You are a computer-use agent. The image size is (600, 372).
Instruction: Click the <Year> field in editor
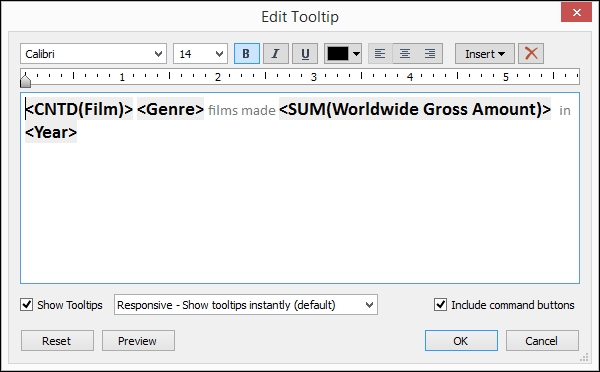51,132
